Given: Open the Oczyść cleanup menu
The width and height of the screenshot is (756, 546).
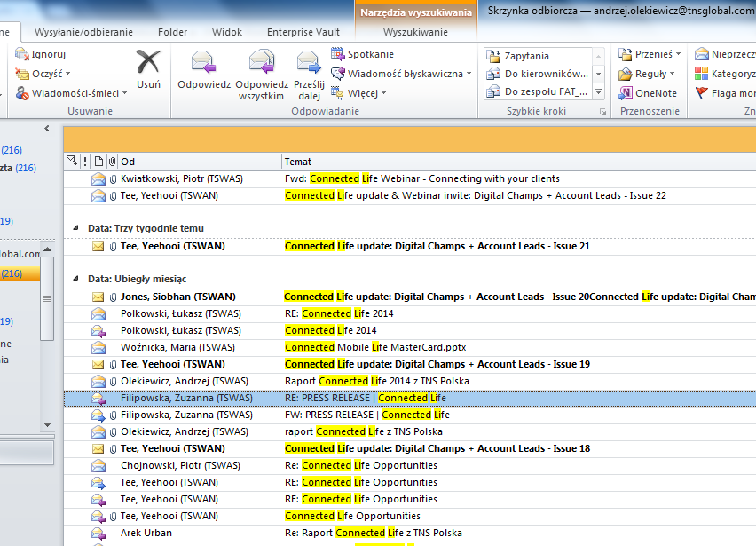Looking at the screenshot, I should (43, 74).
